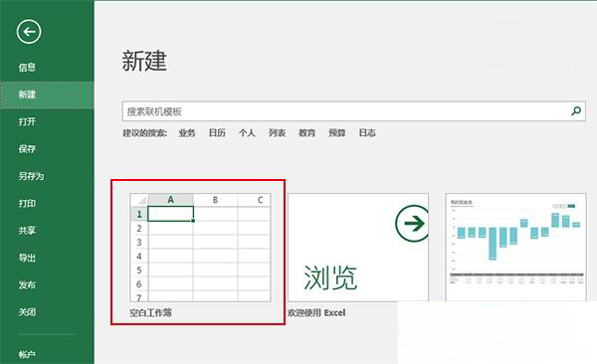The width and height of the screenshot is (597, 364).
Task: Click the back arrow circle icon
Action: click(x=29, y=32)
